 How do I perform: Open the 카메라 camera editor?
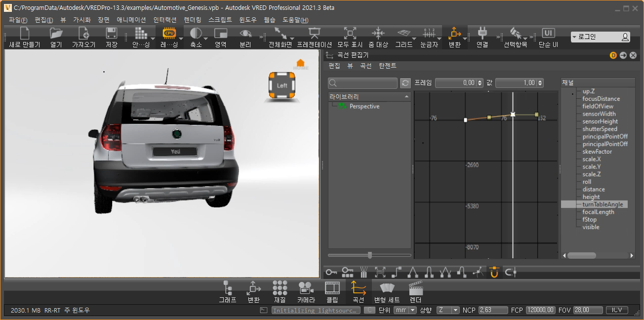pos(306,288)
